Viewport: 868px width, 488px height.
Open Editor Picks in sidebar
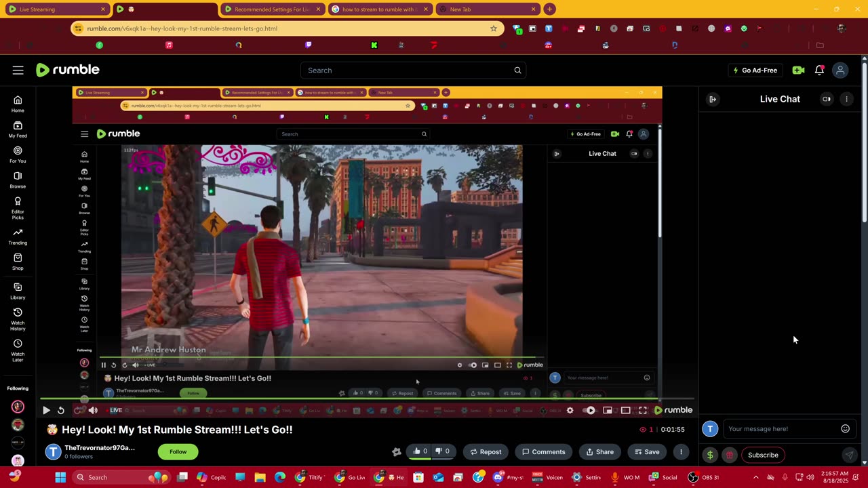[18, 208]
